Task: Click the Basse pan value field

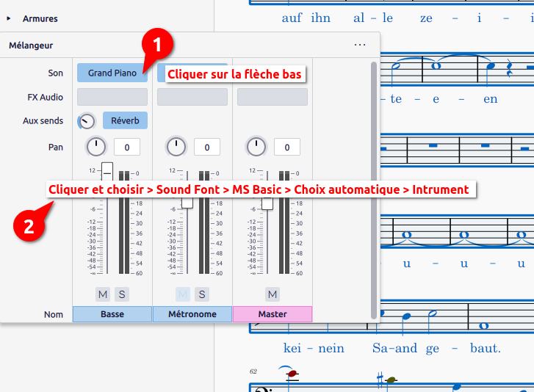Action: click(x=127, y=148)
